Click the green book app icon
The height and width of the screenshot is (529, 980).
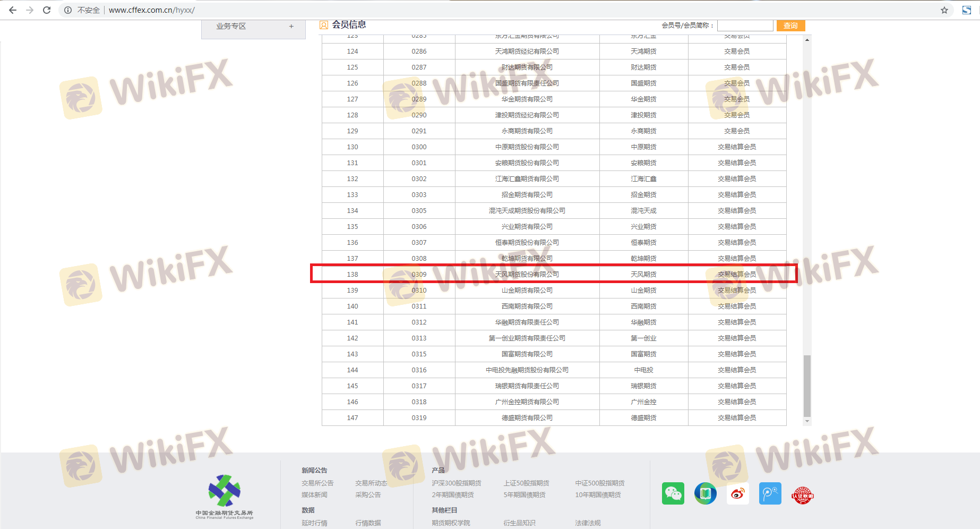pos(705,493)
